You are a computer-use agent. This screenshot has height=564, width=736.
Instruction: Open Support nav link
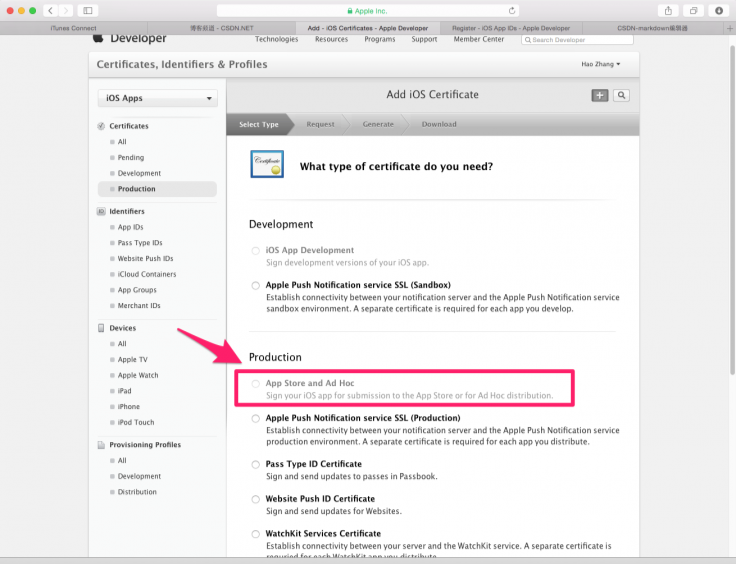(424, 39)
